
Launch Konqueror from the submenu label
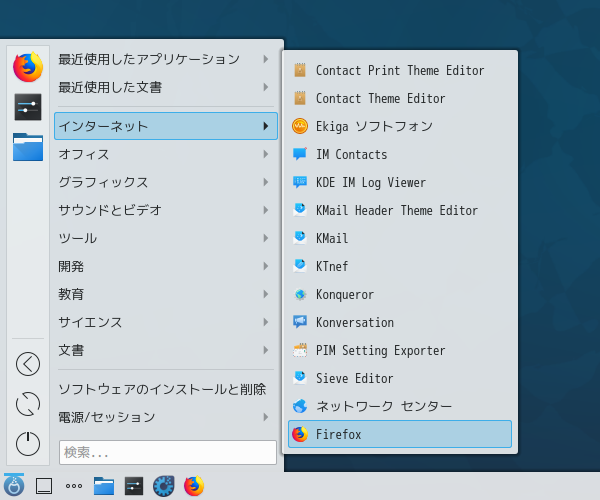pos(345,295)
